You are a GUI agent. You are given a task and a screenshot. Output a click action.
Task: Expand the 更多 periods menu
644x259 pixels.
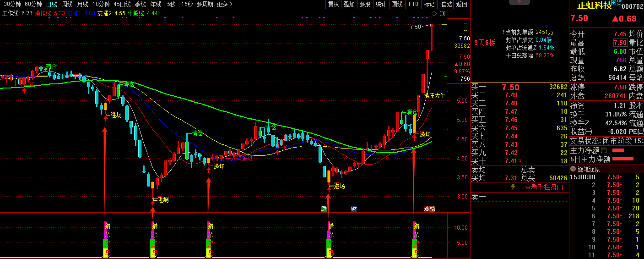tap(224, 4)
